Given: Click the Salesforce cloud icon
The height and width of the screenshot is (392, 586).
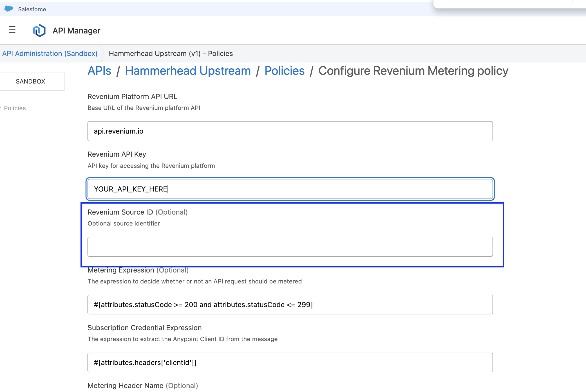Looking at the screenshot, I should [x=9, y=9].
